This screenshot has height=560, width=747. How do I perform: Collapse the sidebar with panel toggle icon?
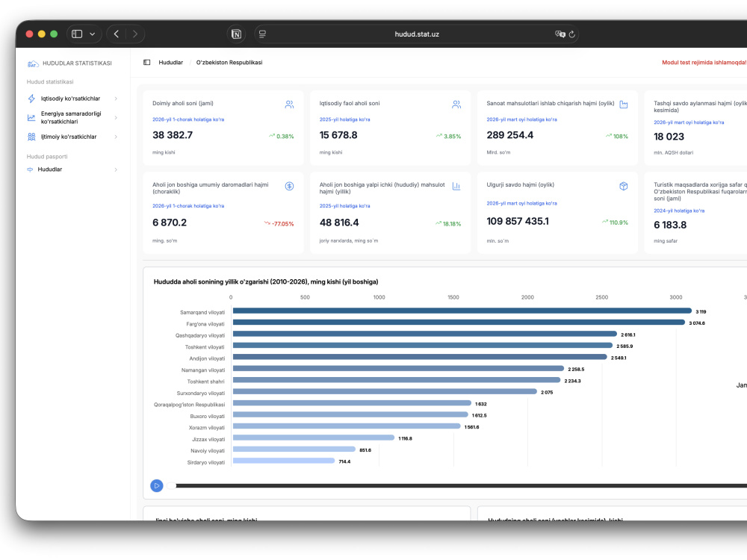tap(146, 63)
